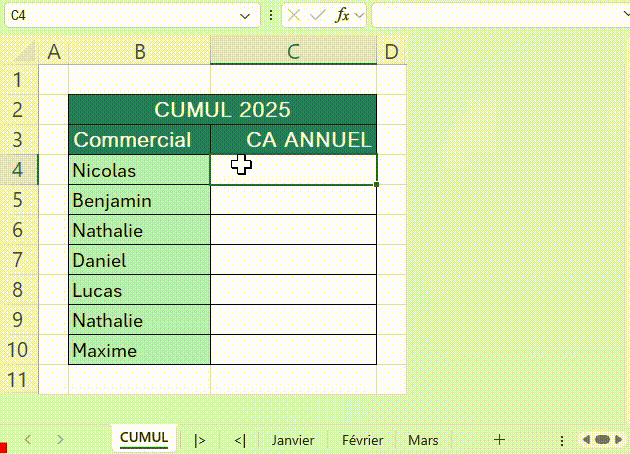Screen dimensions: 630x454
Task: Select row 1 header
Action: [x=18, y=80]
